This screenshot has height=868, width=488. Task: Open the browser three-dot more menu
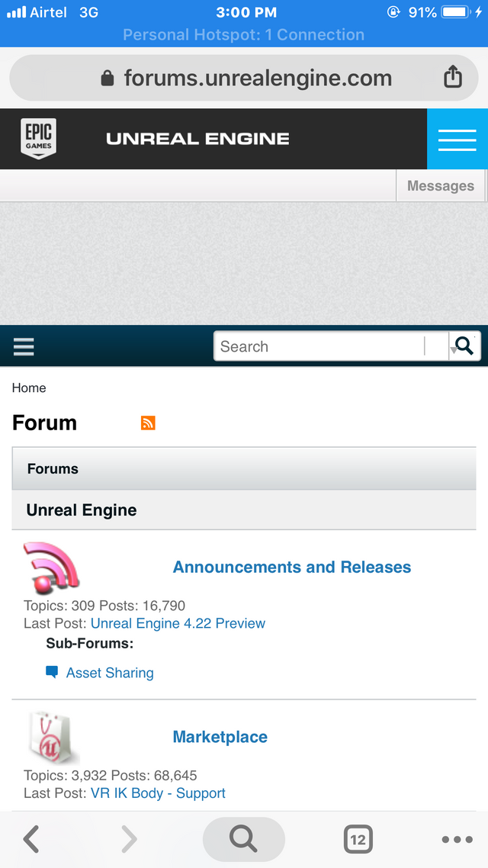457,839
